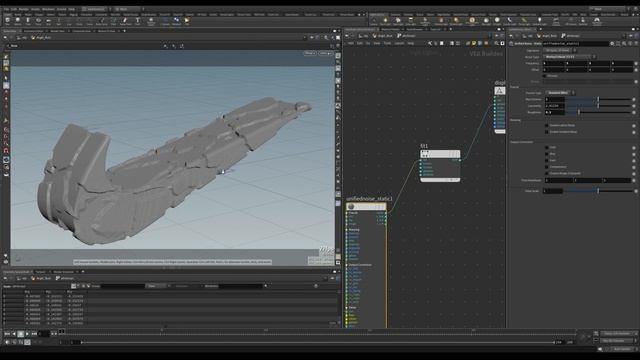640x360 pixels.
Task: Open the network editor Layout menu
Action: (x=399, y=43)
